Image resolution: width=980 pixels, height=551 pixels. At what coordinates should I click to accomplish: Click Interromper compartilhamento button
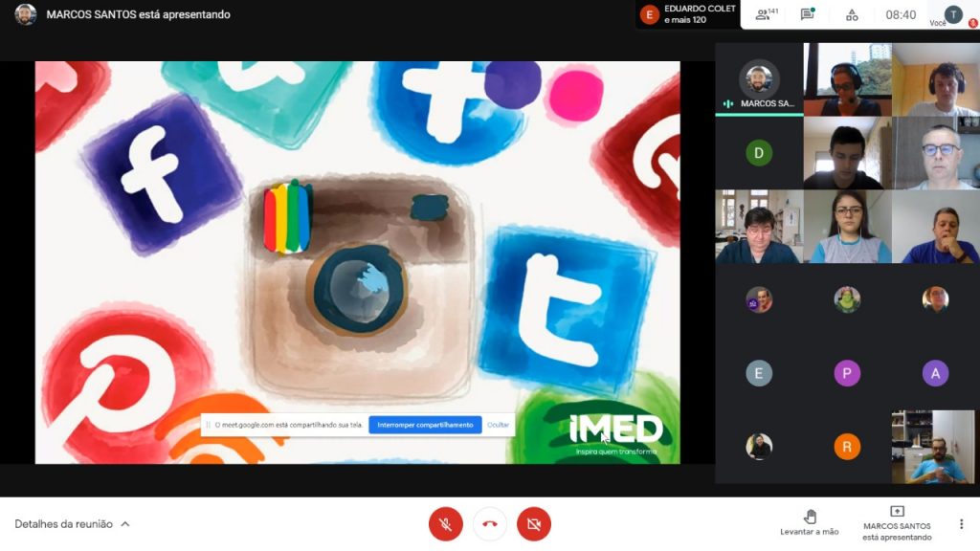click(x=425, y=425)
